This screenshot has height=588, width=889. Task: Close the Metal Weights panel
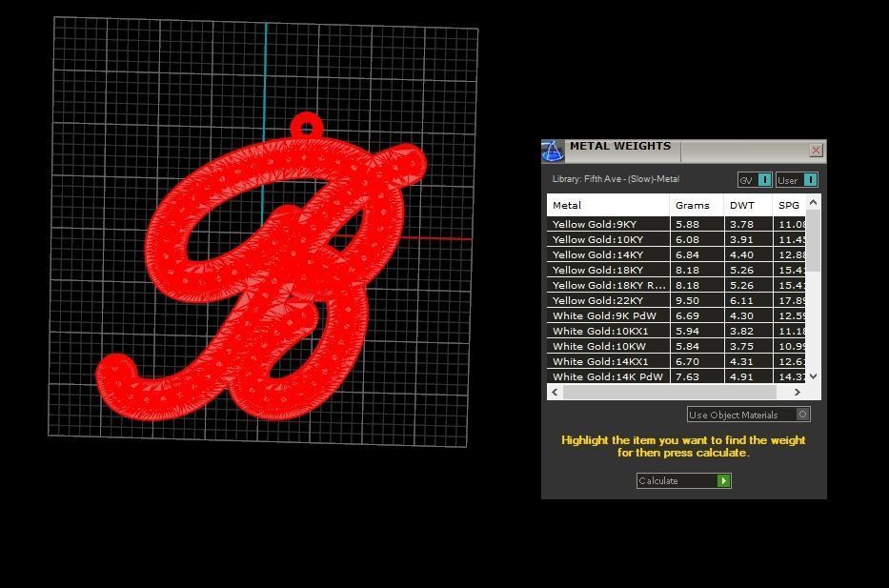[x=816, y=151]
